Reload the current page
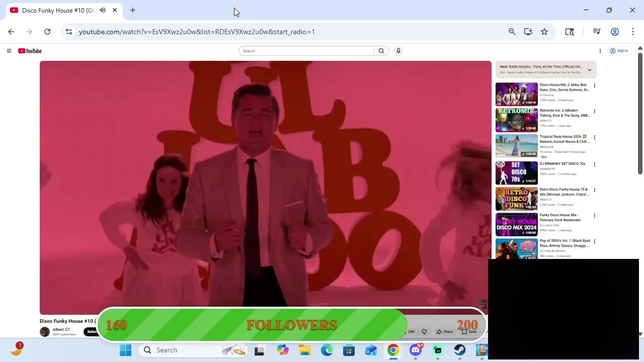 click(47, 32)
